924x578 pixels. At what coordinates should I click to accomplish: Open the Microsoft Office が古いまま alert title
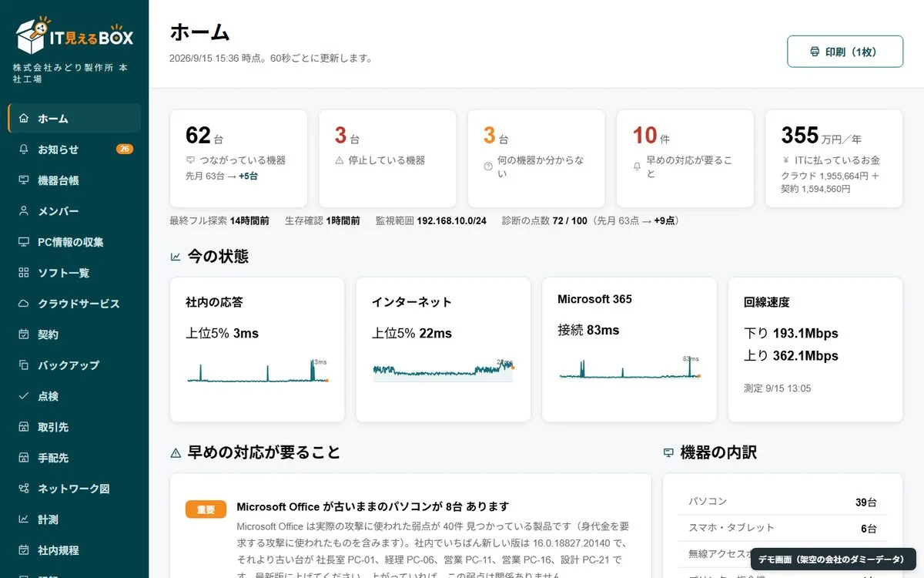pos(373,507)
